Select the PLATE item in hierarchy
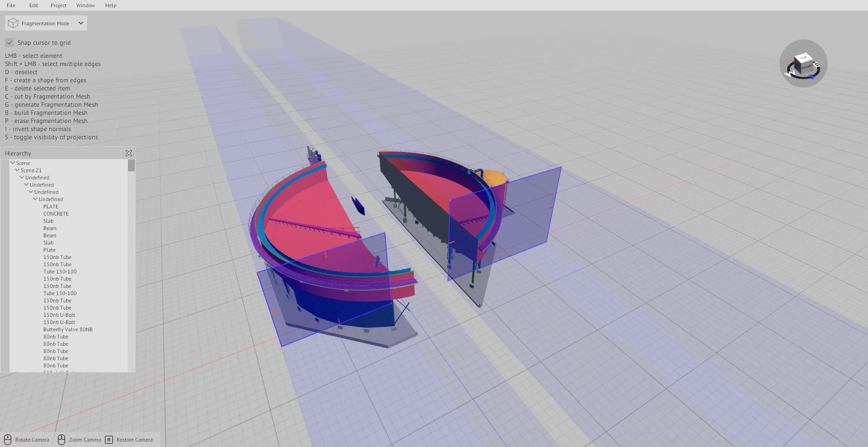Viewport: 868px width, 447px height. [51, 207]
